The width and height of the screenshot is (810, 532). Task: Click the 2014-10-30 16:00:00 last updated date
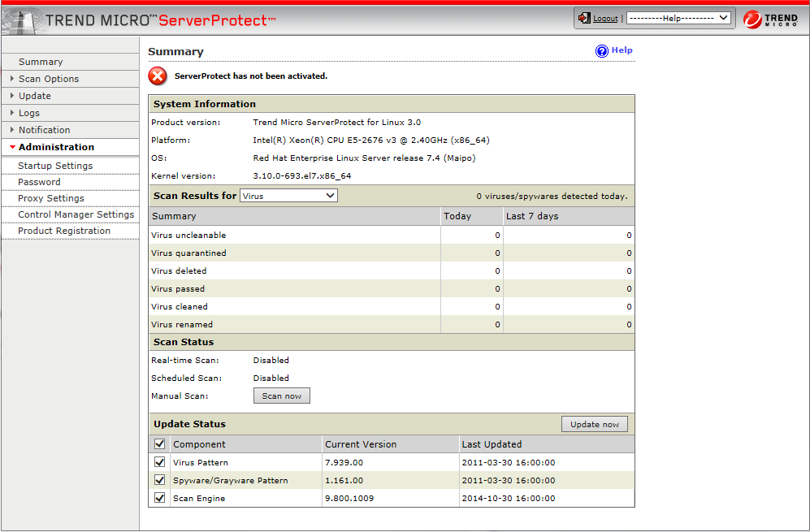509,499
